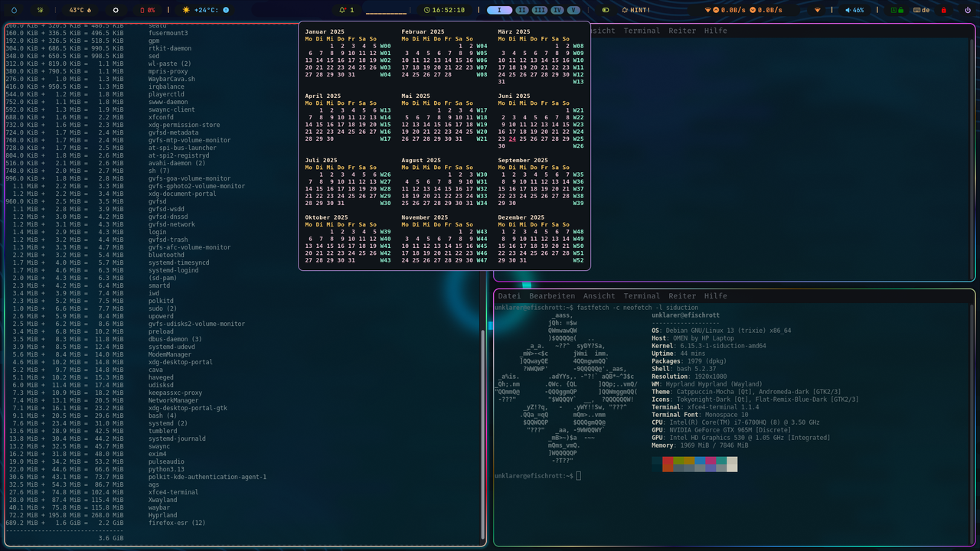Click the August 2025 calendar heading
The height and width of the screenshot is (551, 980).
(x=421, y=161)
